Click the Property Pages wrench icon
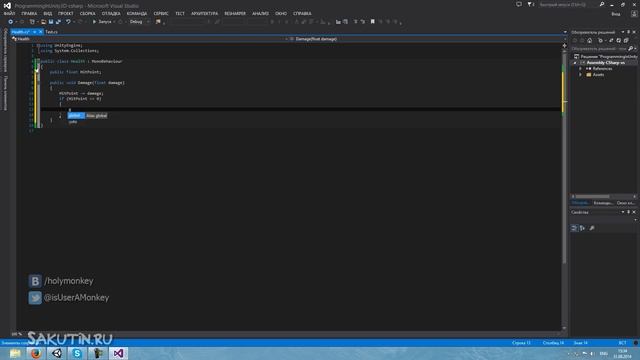This screenshot has height=360, width=640. pos(592,228)
